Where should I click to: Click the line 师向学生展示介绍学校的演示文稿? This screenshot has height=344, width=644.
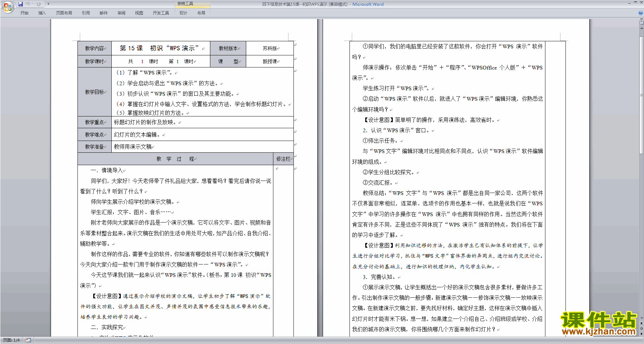click(x=133, y=202)
